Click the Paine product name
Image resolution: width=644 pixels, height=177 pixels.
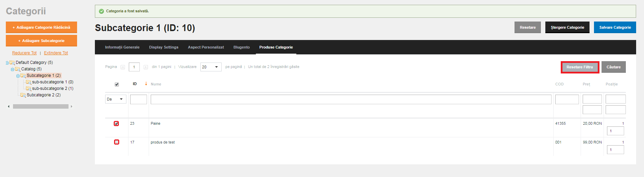[156, 123]
